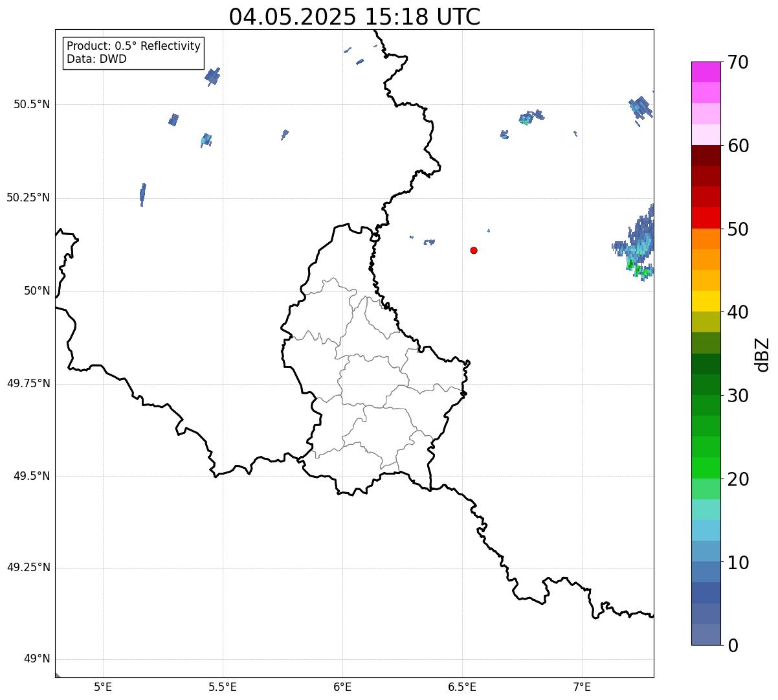Click the 49.75°N latitude label
This screenshot has height=700, width=778.
pyautogui.click(x=28, y=383)
